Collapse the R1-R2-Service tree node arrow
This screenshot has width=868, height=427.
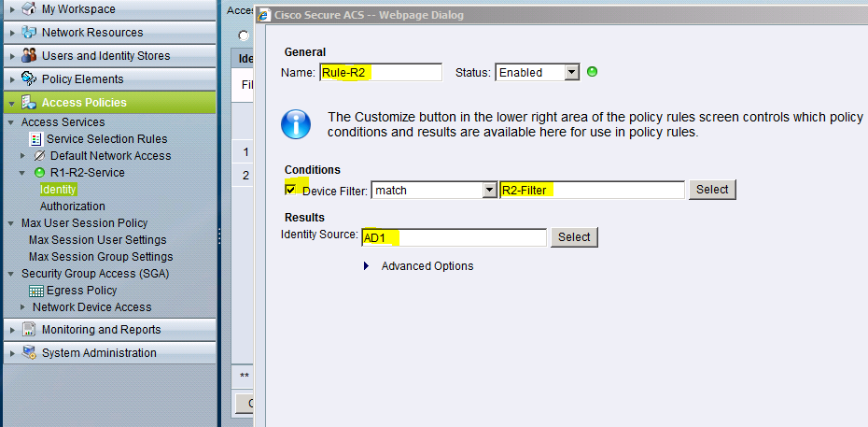(22, 173)
